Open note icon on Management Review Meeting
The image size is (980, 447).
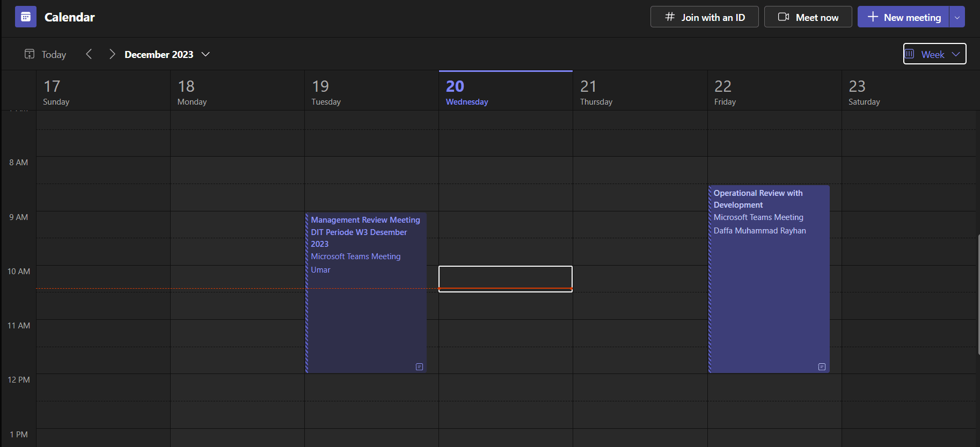pyautogui.click(x=419, y=367)
